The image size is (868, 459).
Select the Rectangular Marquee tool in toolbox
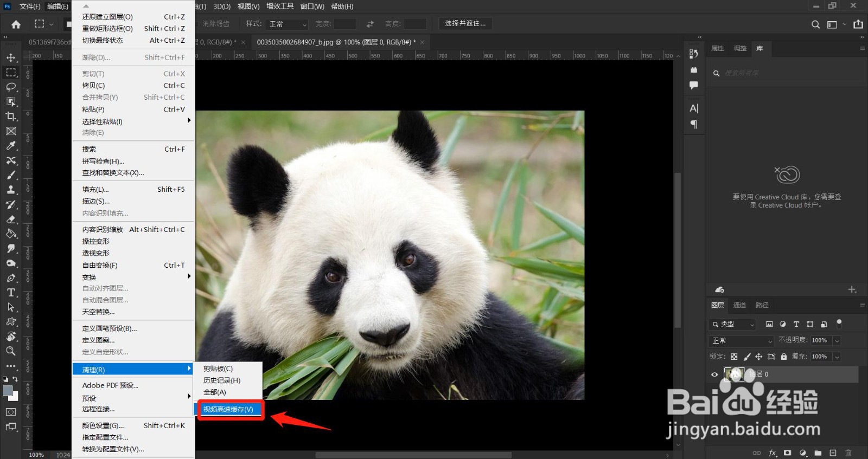point(11,72)
